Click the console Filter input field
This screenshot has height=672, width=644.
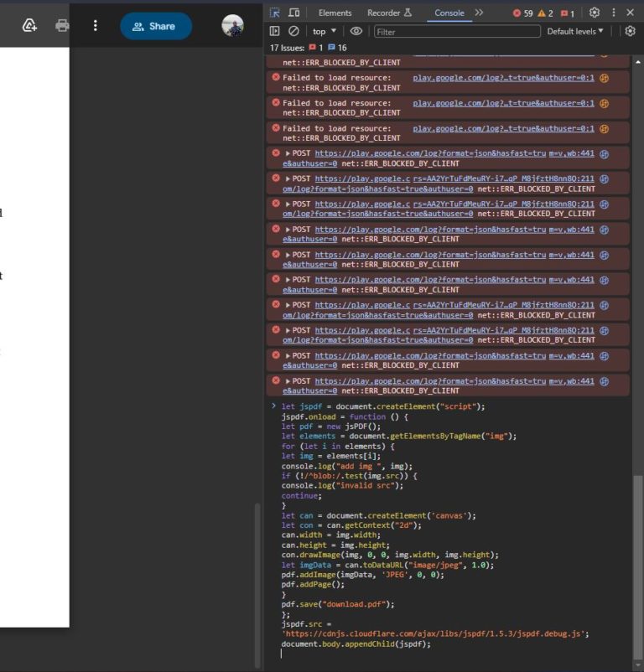pyautogui.click(x=456, y=31)
